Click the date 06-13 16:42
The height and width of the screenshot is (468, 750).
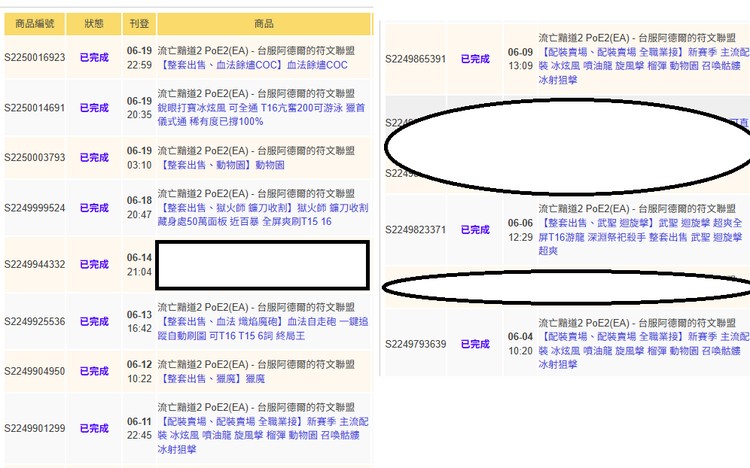139,321
